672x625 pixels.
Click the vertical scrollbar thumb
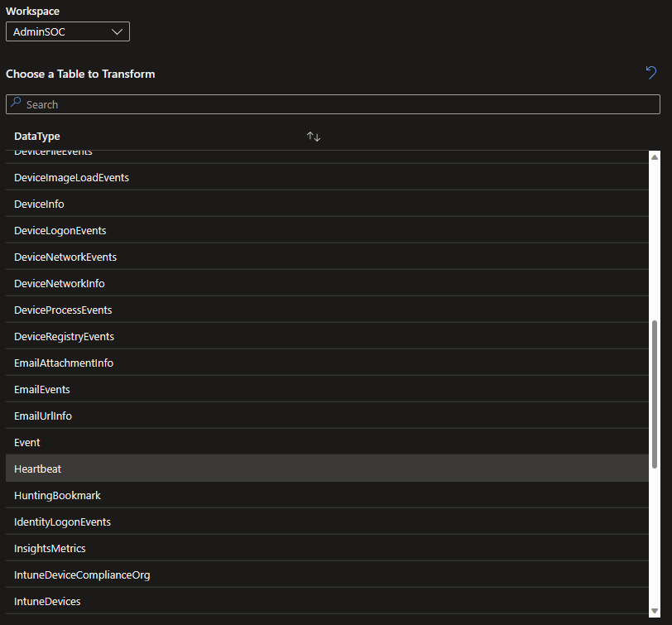click(x=655, y=394)
